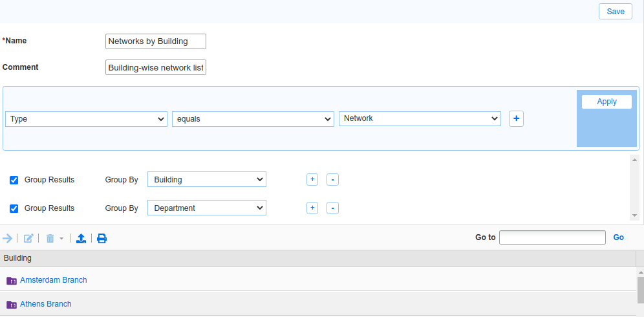Uncheck Group Results for Building row
Viewport: 644px width, 317px height.
[14, 180]
